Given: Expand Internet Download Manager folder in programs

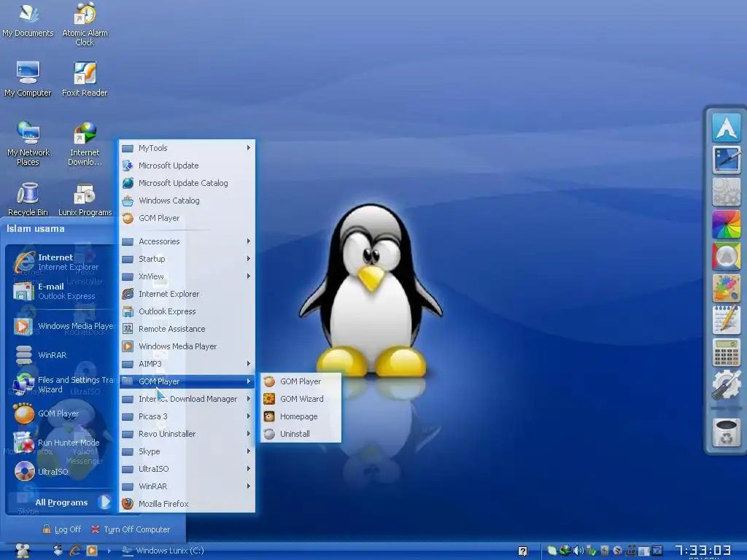Looking at the screenshot, I should pyautogui.click(x=187, y=399).
